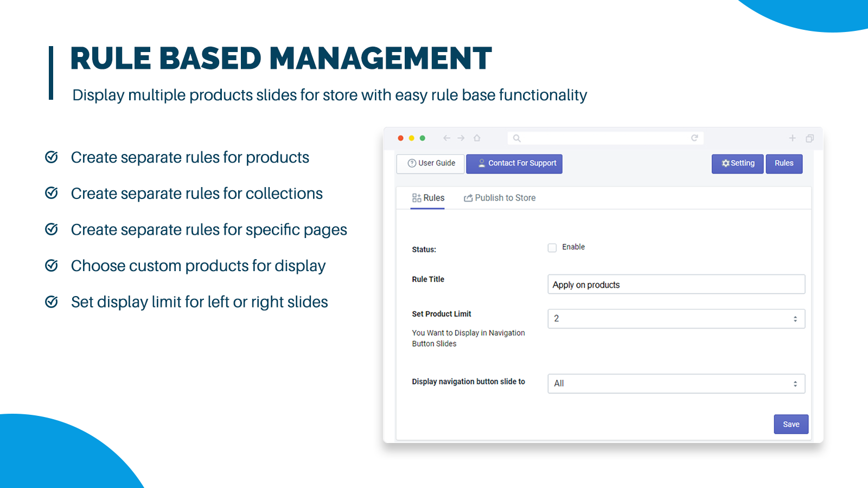This screenshot has height=488, width=868.
Task: Enable the rule Status checkbox
Action: pyautogui.click(x=552, y=247)
